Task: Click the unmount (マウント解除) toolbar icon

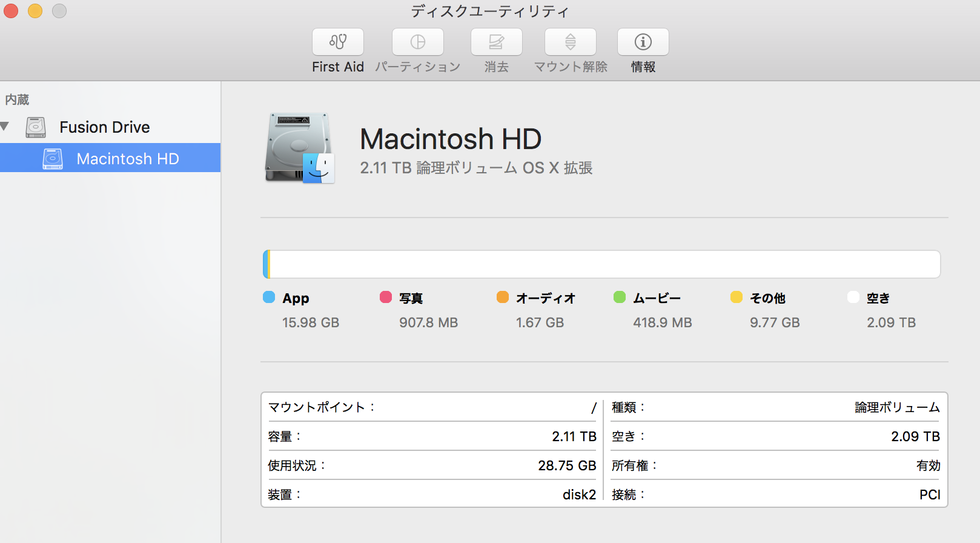Action: point(570,42)
